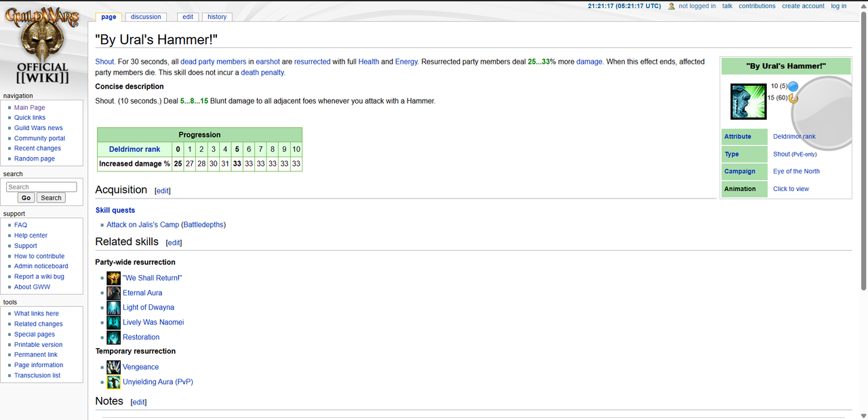This screenshot has height=420, width=868.
Task: Open About GWW link
Action: pyautogui.click(x=32, y=287)
